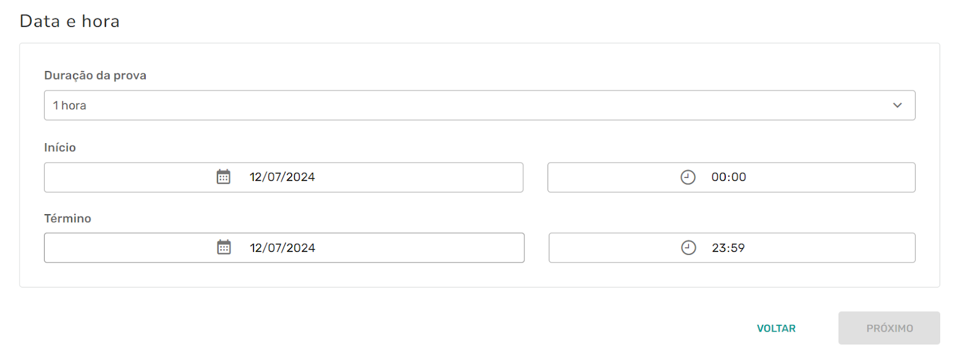Select the day 12 in Término date
Viewport: 980px width, 356px height.
point(256,248)
